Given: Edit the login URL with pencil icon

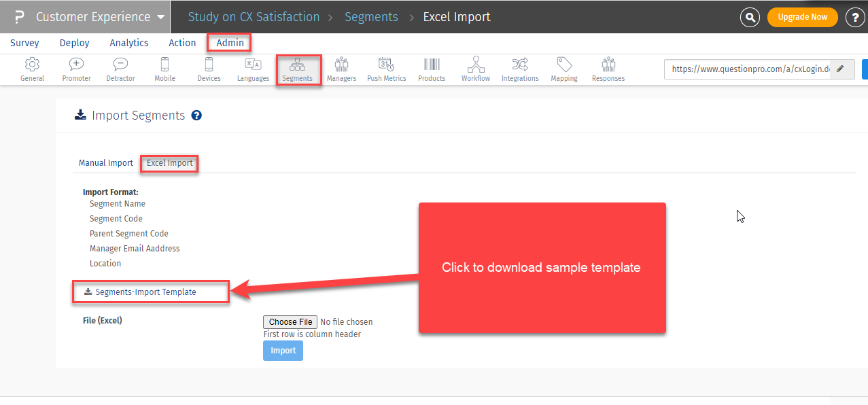Looking at the screenshot, I should tap(841, 69).
